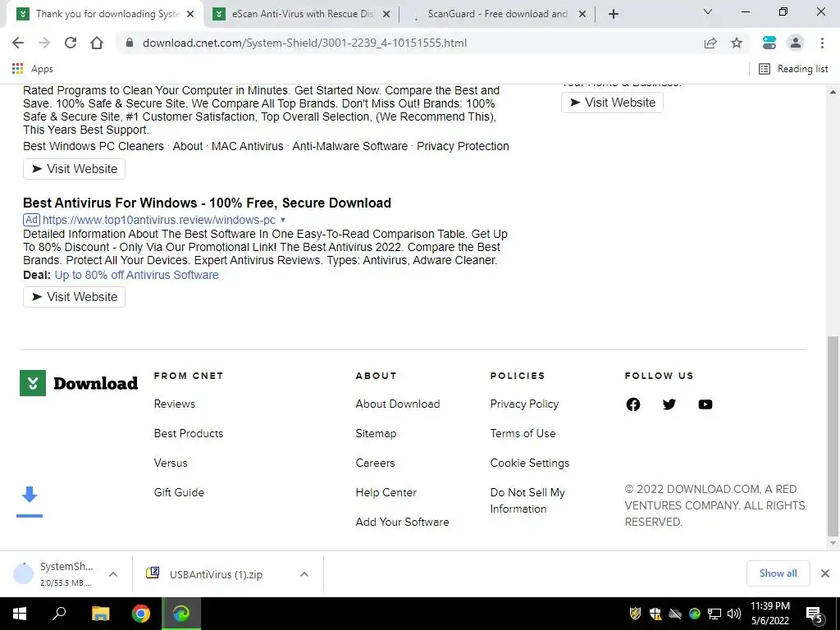Open Best Products footer link
The image size is (840, 630).
click(189, 433)
